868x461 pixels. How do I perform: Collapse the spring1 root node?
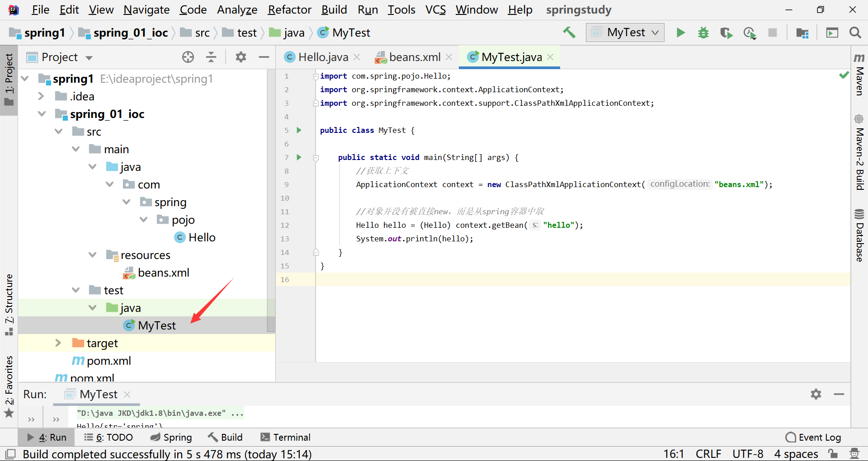coord(25,79)
